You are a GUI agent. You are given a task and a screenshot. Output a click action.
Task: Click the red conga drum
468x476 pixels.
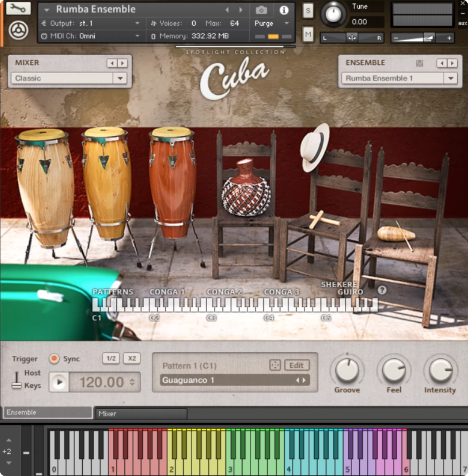coord(172,182)
